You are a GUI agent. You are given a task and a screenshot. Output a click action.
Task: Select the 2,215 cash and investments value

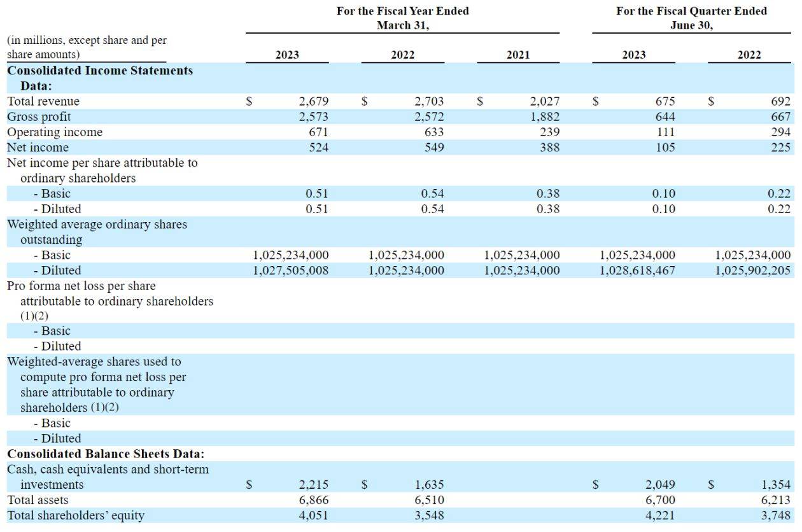click(x=313, y=485)
